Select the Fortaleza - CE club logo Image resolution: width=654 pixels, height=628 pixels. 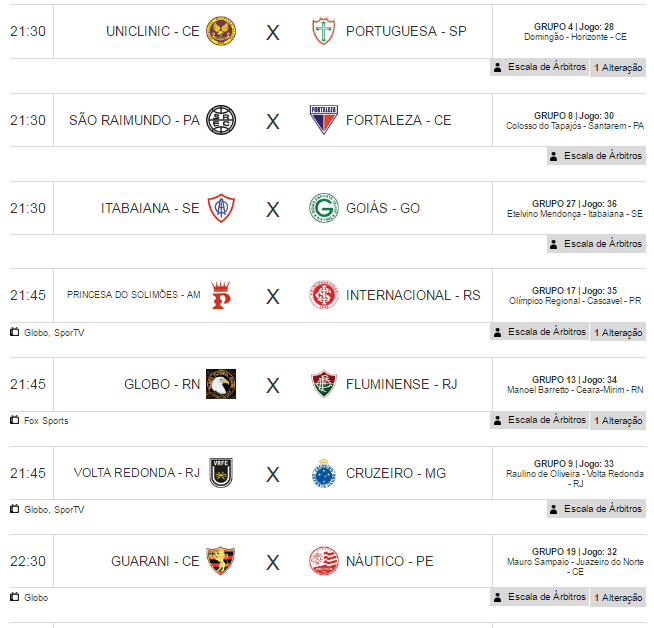tap(324, 120)
